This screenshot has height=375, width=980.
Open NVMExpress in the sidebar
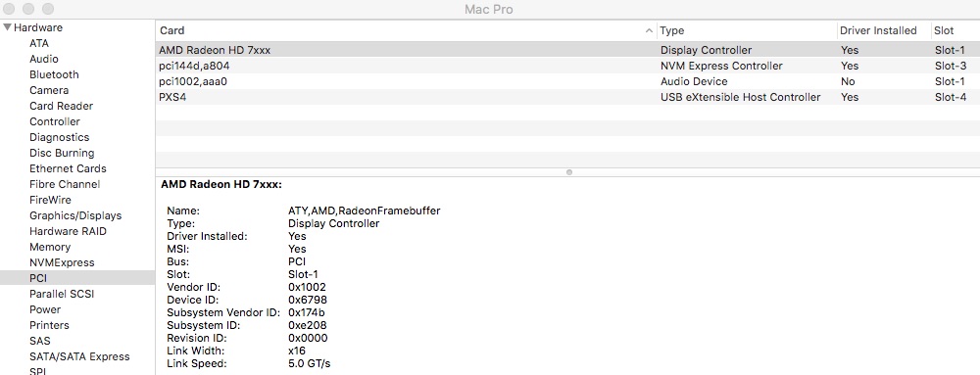62,262
